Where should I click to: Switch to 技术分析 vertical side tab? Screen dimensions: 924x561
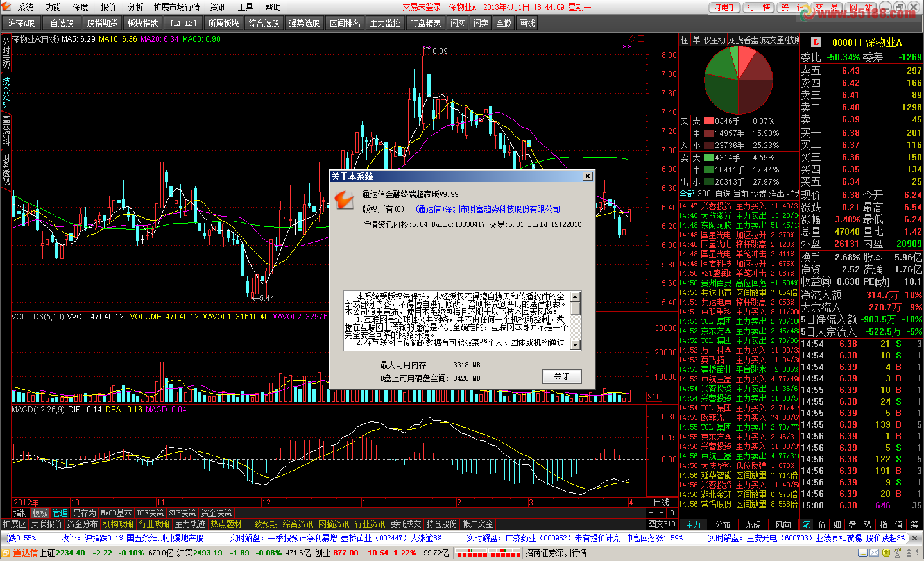click(x=6, y=92)
